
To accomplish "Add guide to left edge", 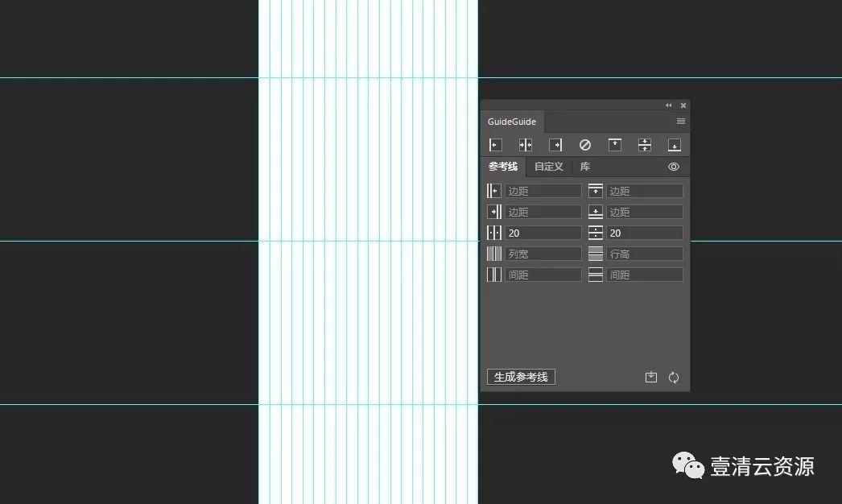I will tap(496, 145).
